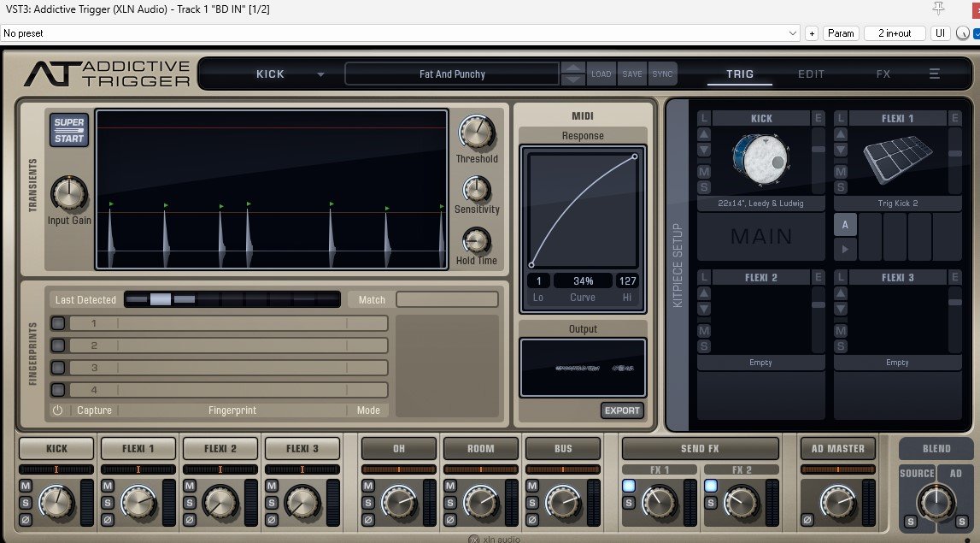Open the No preset dropdown list
This screenshot has height=543, width=980.
click(x=794, y=33)
